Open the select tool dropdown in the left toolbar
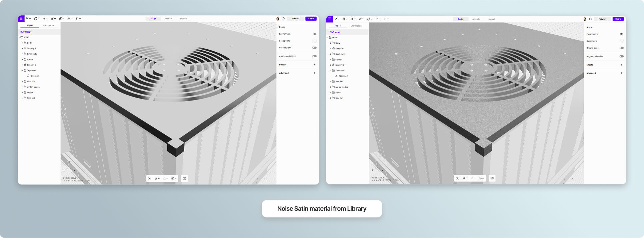The image size is (644, 238). pos(28,19)
